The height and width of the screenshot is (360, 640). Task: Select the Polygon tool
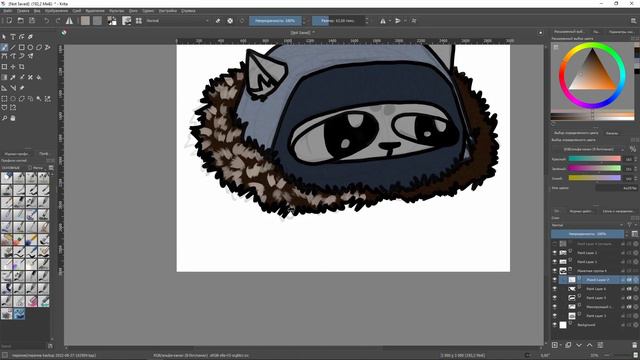pos(39,47)
